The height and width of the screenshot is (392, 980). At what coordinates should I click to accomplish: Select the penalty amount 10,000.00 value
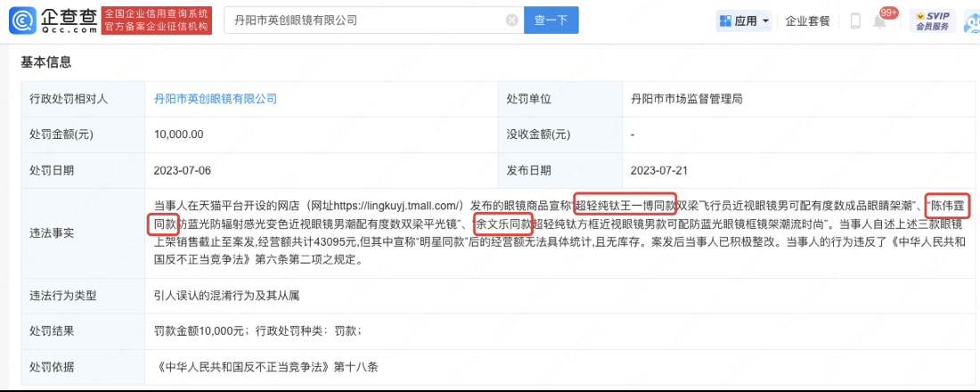click(x=179, y=135)
